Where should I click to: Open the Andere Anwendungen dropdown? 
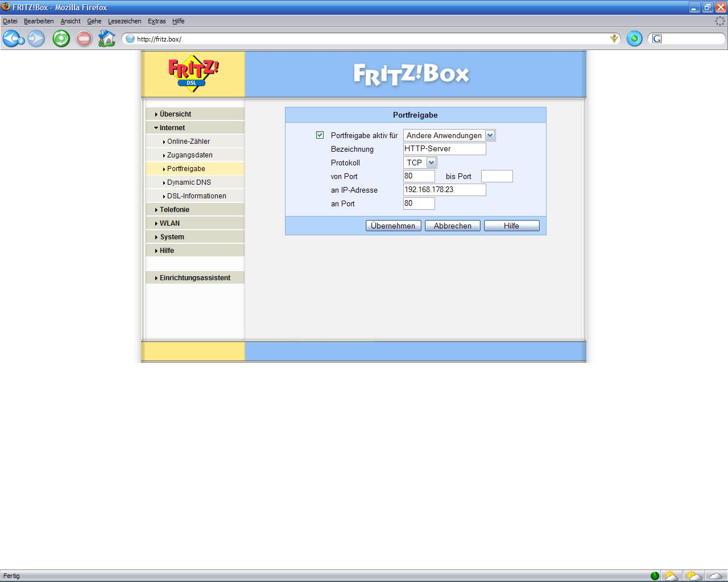(x=449, y=135)
